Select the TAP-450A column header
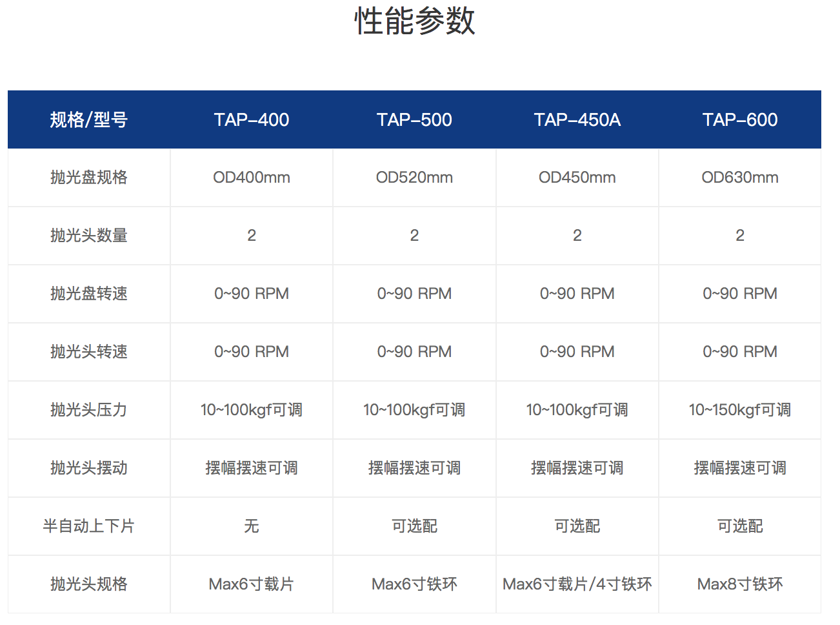The width and height of the screenshot is (840, 625). click(x=577, y=119)
